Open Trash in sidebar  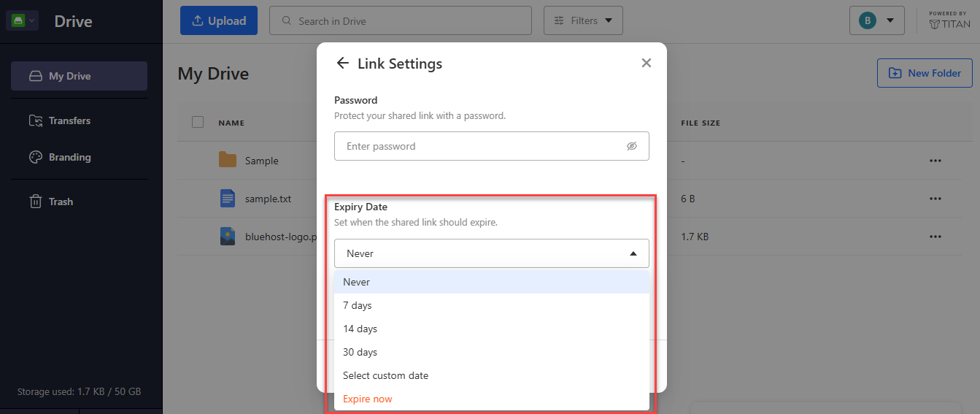[x=79, y=202]
